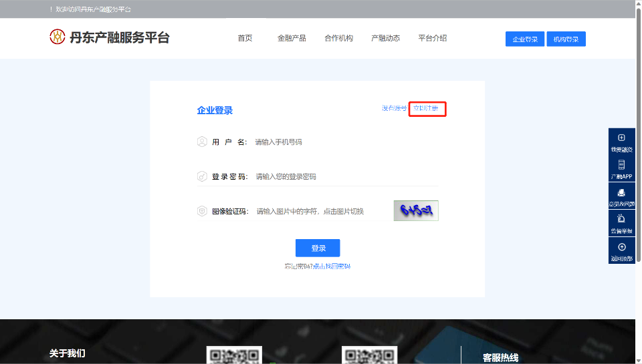Open the 产融动态 navigation item

(x=385, y=38)
